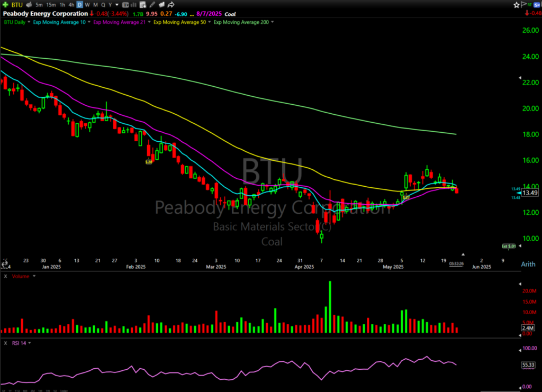Screen dimensions: 542x392
Task: Close the Volume pane with X
Action: click(x=5, y=276)
